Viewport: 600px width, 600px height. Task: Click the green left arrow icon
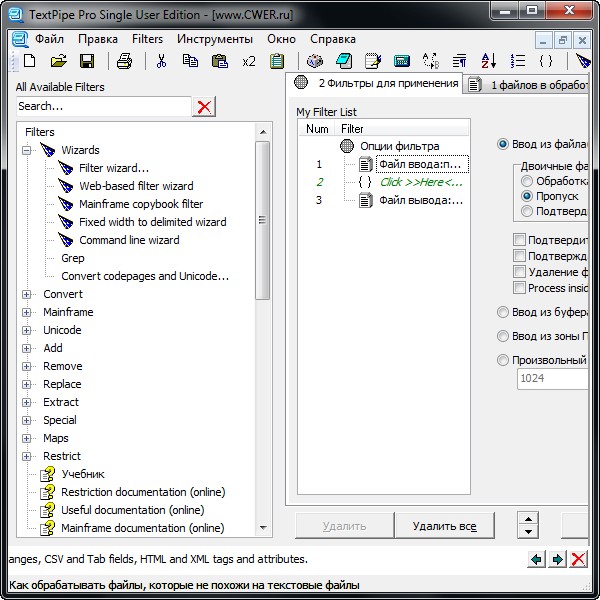[x=537, y=559]
